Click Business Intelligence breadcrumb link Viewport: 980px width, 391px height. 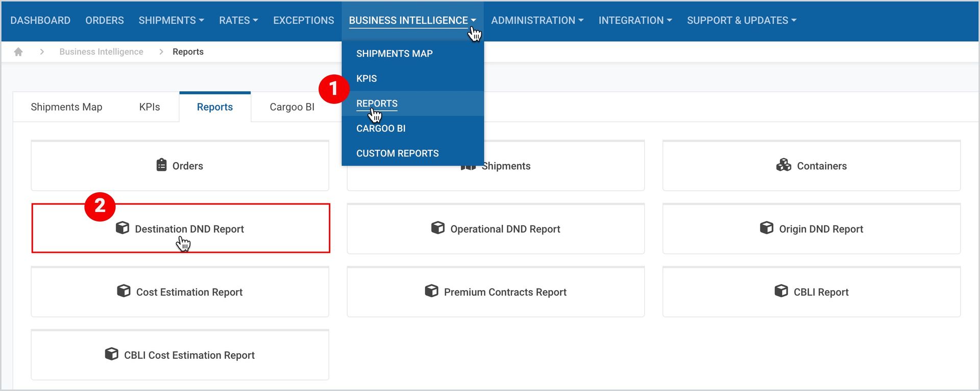point(101,51)
